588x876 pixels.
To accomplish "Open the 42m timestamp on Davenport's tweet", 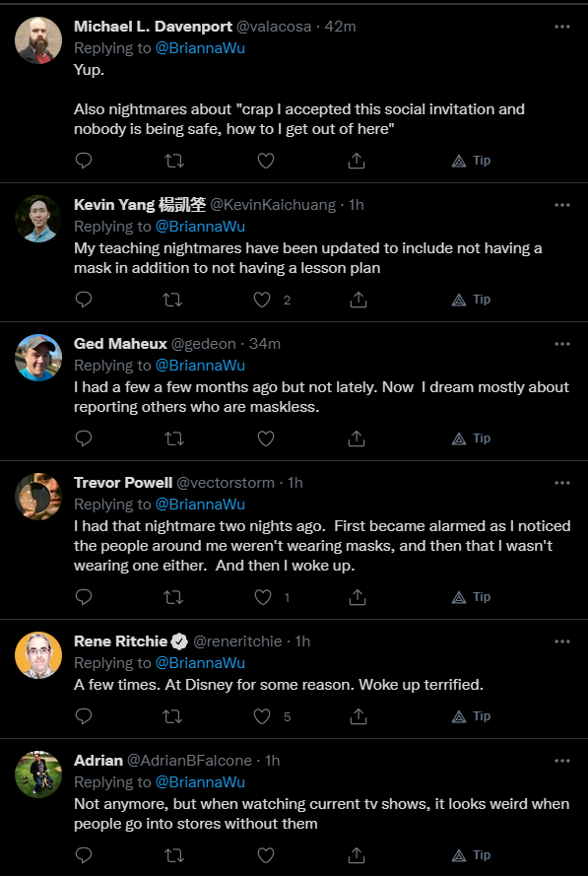I will [x=340, y=27].
